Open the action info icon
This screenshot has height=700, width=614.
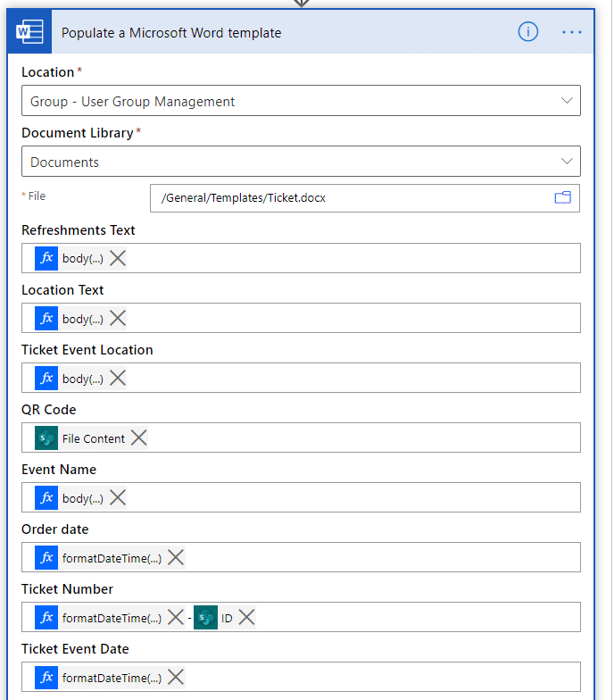(x=528, y=32)
